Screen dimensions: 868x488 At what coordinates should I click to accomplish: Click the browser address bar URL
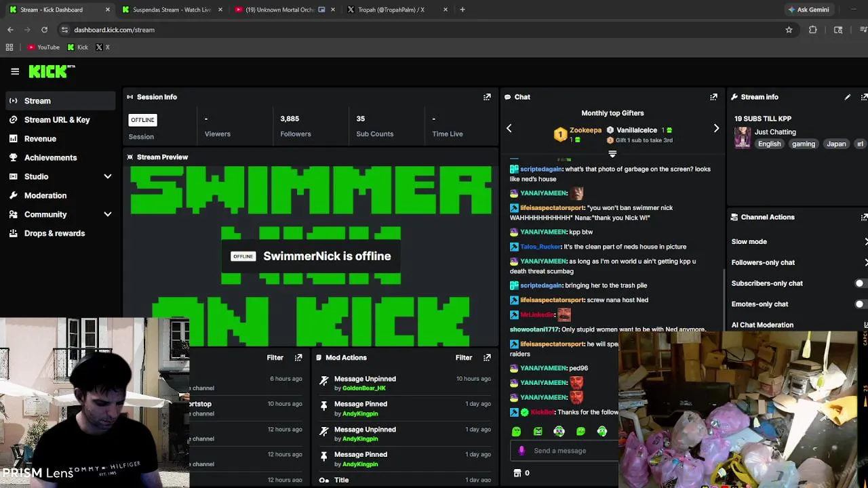pyautogui.click(x=114, y=30)
